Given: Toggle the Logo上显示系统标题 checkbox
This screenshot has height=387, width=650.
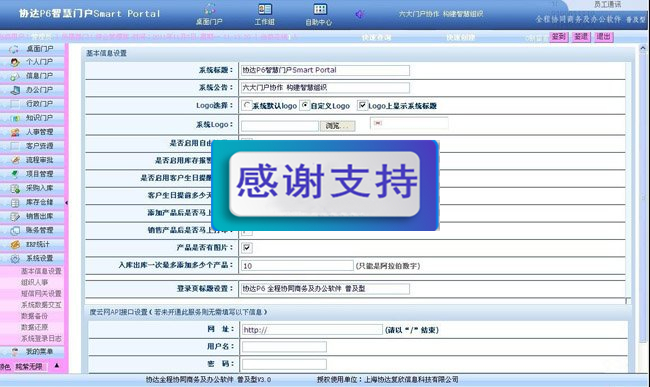Looking at the screenshot, I should click(362, 105).
